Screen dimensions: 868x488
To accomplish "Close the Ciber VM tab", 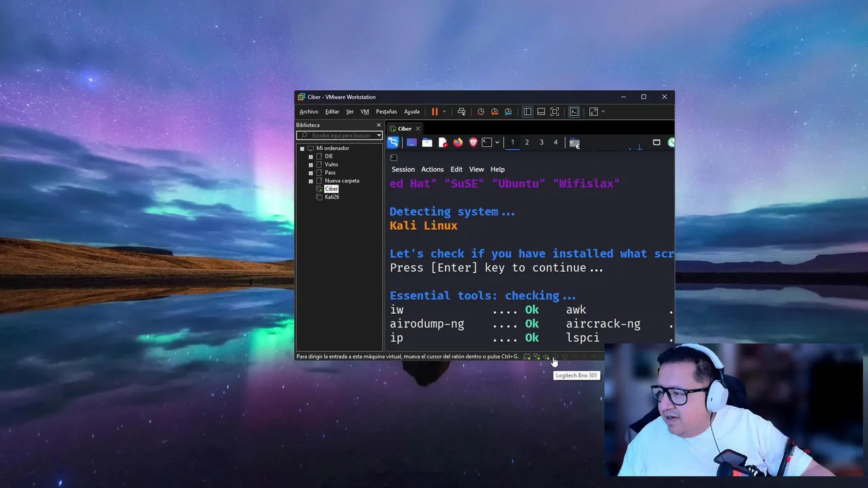I will pyautogui.click(x=418, y=129).
